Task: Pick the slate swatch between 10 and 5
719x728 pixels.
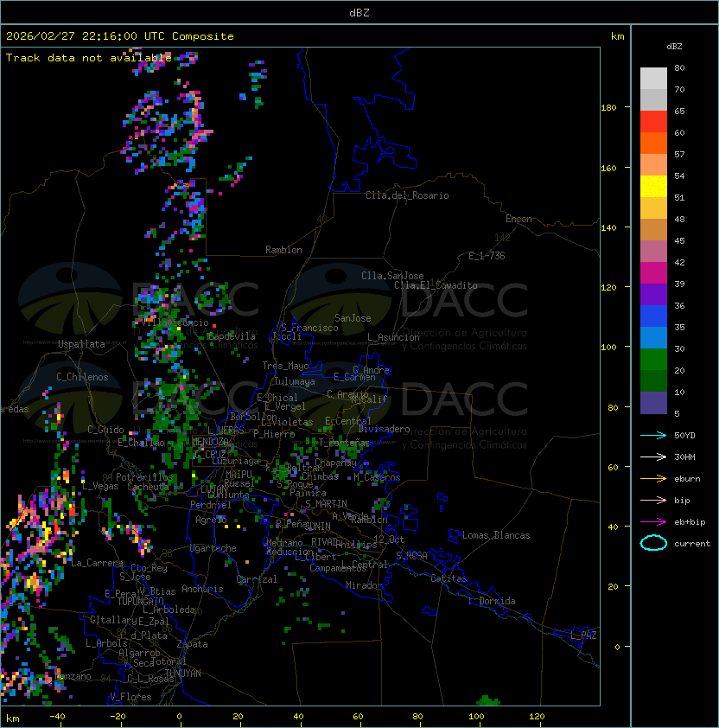Action: click(653, 403)
